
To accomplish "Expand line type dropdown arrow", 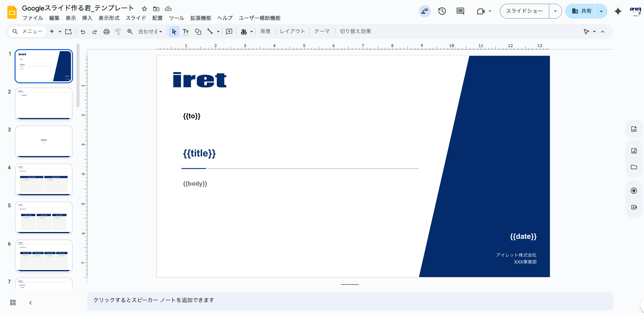I will pyautogui.click(x=218, y=31).
